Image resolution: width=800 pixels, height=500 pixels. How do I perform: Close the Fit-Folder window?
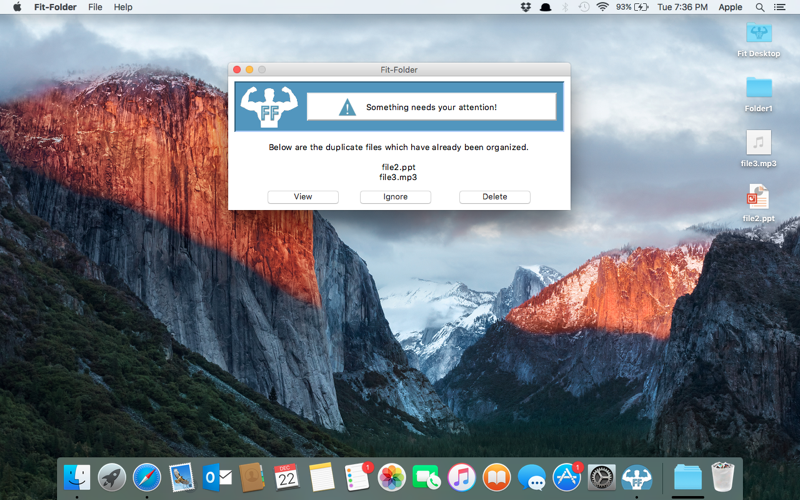click(x=237, y=69)
